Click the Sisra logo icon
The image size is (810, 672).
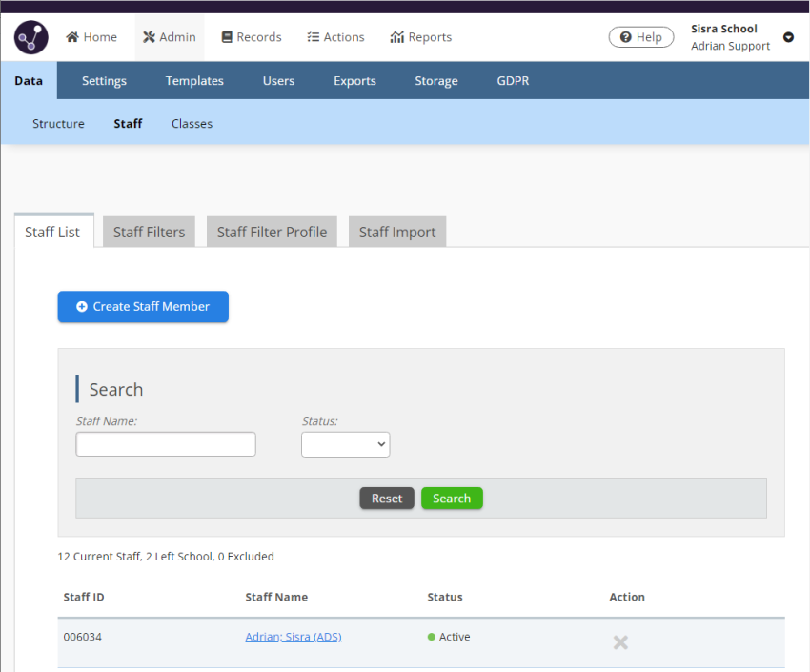(31, 38)
